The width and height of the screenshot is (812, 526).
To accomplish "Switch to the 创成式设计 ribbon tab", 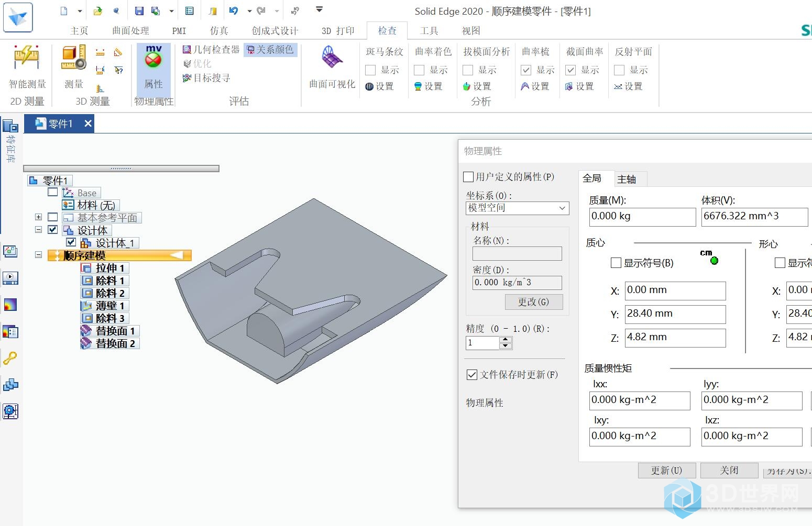I will [x=275, y=31].
